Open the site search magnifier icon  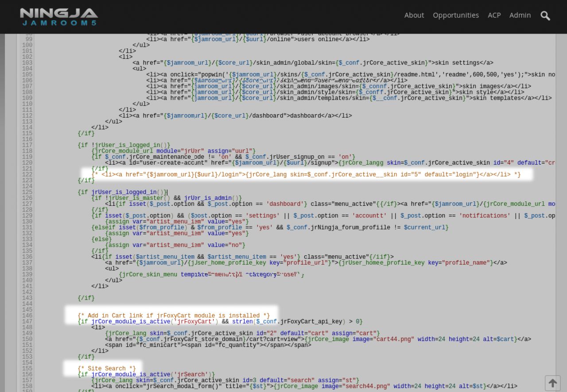click(545, 16)
